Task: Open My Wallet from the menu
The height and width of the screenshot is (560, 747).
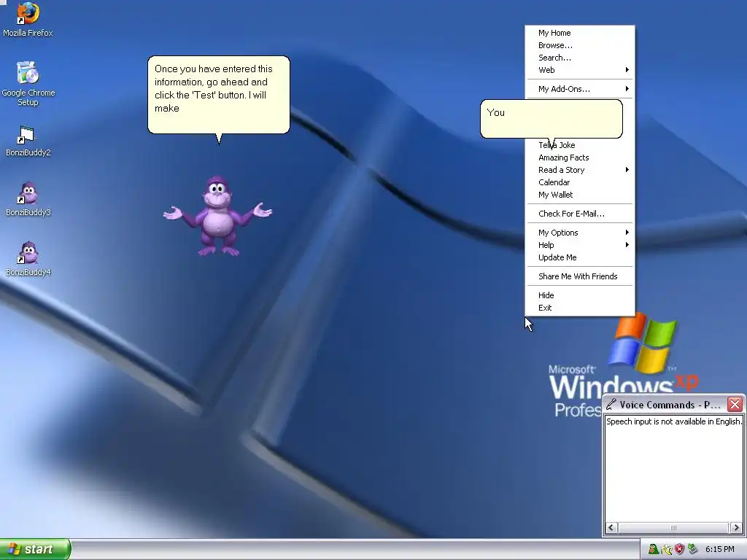Action: click(x=580, y=195)
